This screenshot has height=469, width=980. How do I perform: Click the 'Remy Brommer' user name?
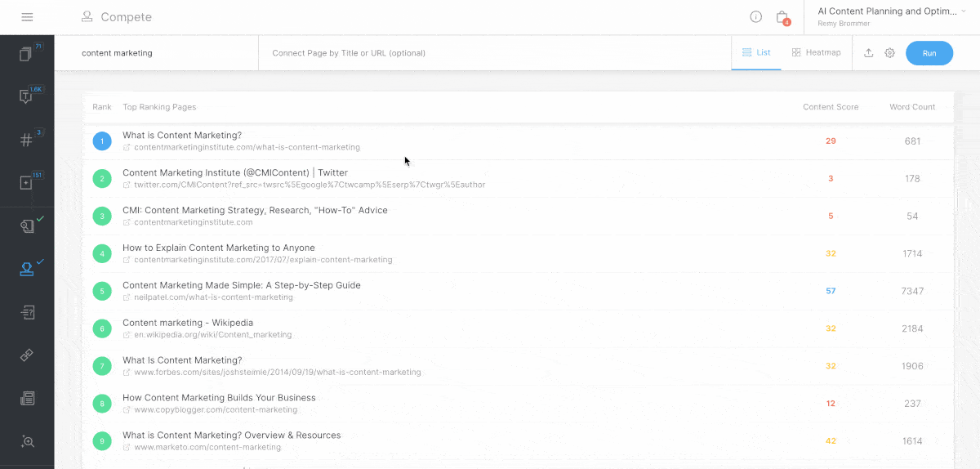pyautogui.click(x=842, y=24)
